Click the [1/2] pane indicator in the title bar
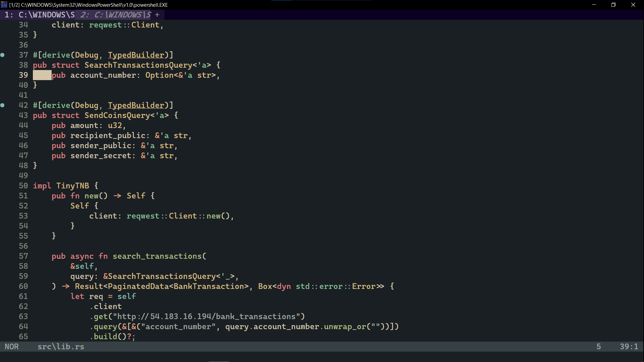The width and height of the screenshot is (644, 362). (x=15, y=5)
